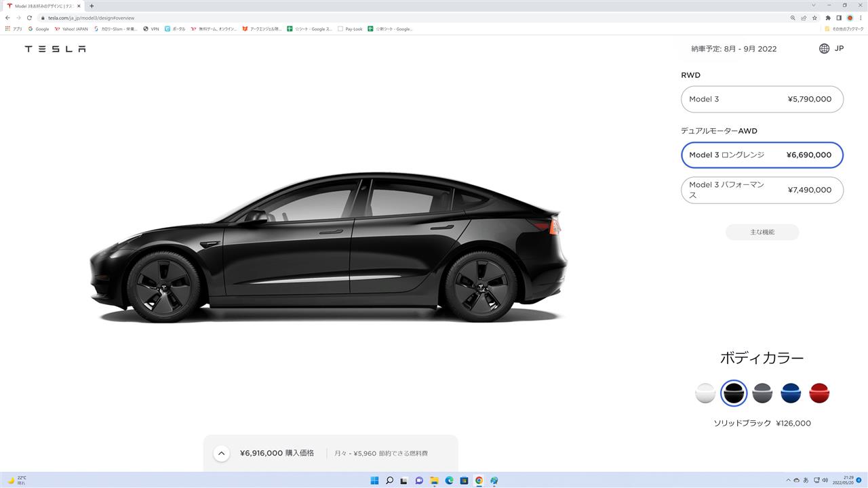Screen dimensions: 868x488
Task: Click ソリッドブラック ¥126,000 label
Action: [x=762, y=423]
